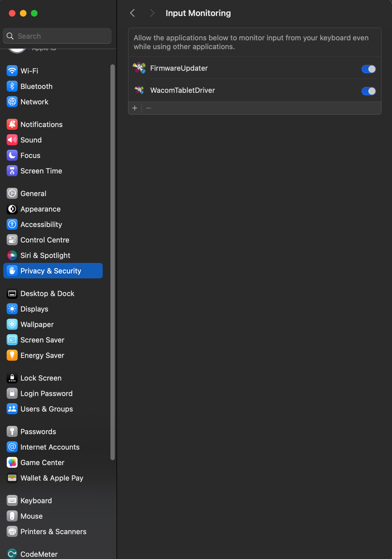Select the Sound speaker icon

[12, 140]
